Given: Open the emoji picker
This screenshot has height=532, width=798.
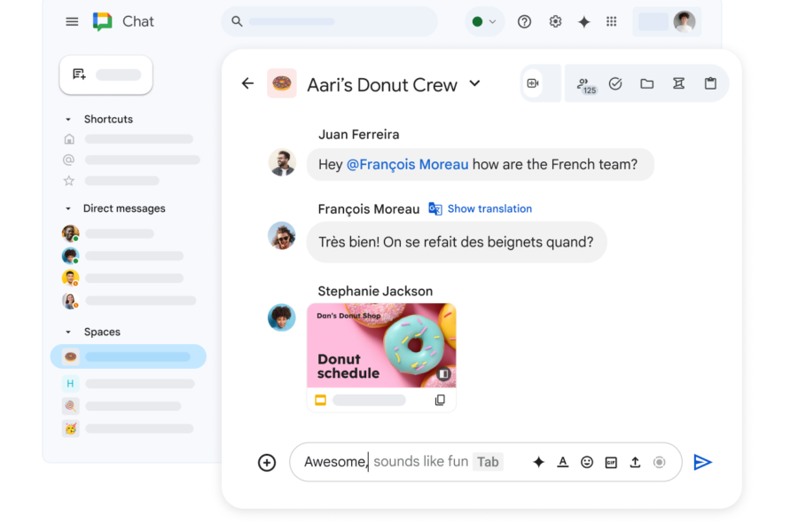Looking at the screenshot, I should 587,462.
